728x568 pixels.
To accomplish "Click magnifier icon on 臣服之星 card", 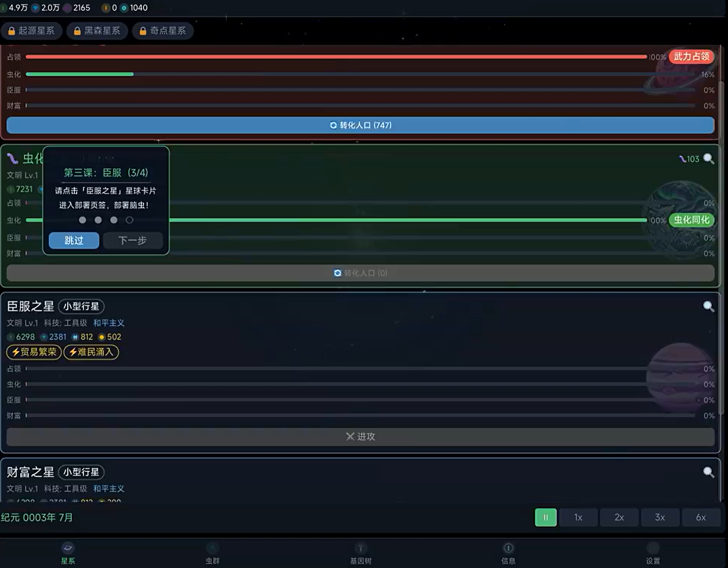I will 708,306.
